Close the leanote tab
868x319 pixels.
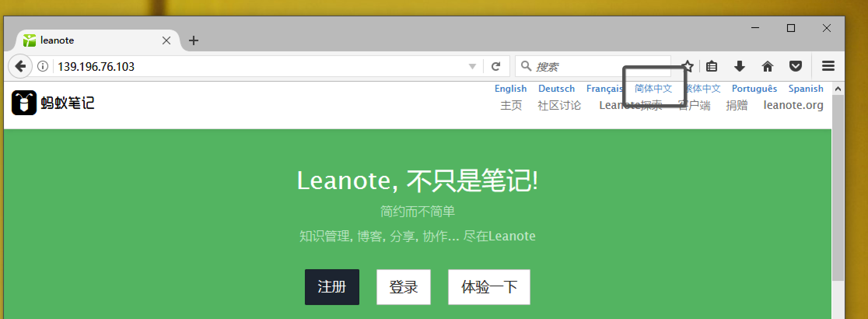point(166,40)
